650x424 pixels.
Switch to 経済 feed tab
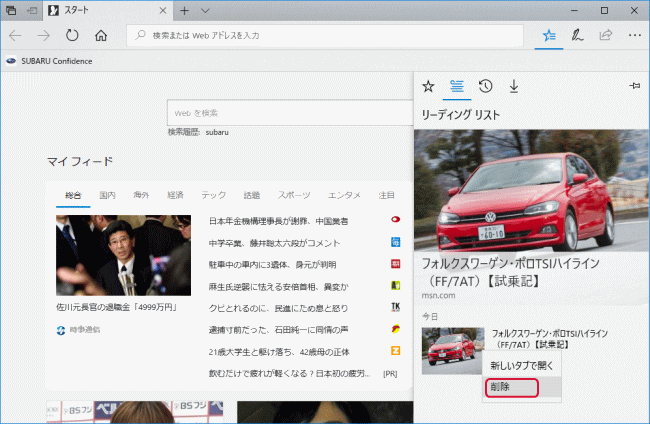175,195
